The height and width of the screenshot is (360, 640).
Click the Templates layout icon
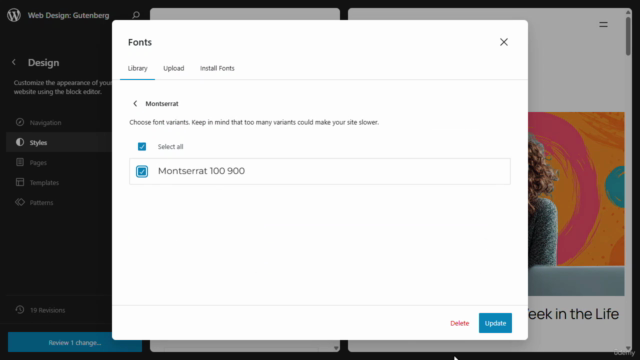[x=20, y=182]
